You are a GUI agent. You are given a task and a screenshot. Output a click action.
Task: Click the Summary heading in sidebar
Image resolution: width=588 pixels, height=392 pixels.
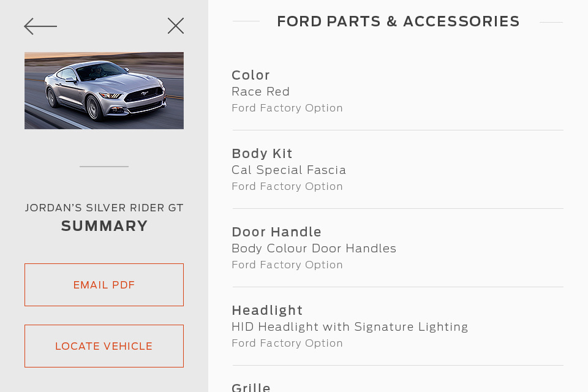click(x=104, y=226)
